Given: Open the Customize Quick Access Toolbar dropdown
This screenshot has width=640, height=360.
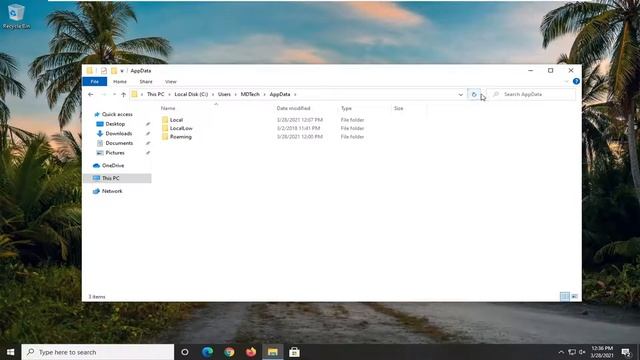Looking at the screenshot, I should pos(122,71).
